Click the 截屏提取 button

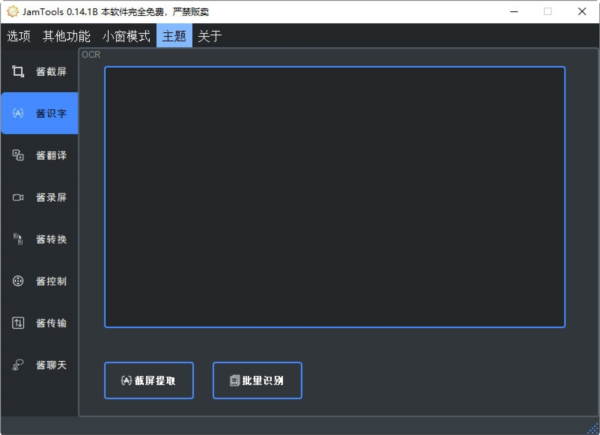point(149,380)
